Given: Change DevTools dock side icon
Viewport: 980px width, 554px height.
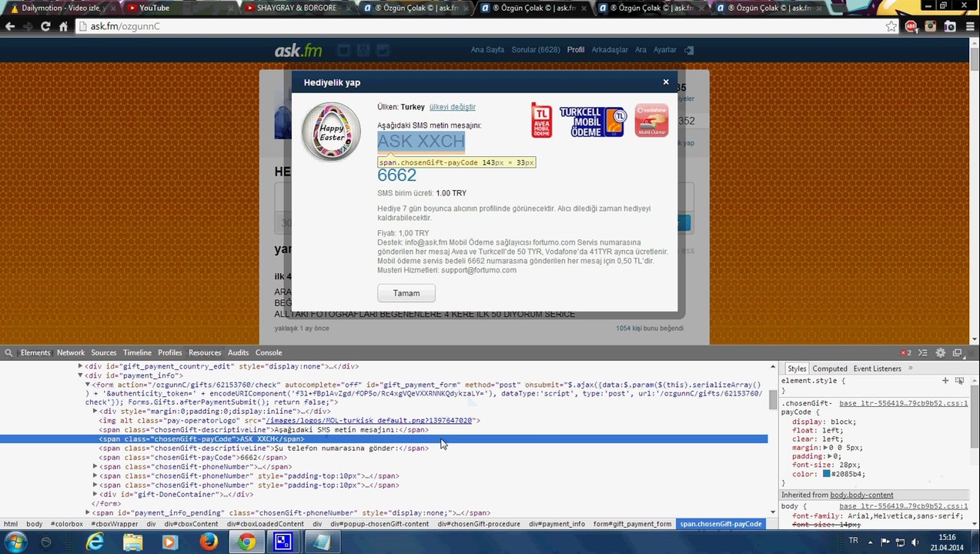Looking at the screenshot, I should point(958,352).
